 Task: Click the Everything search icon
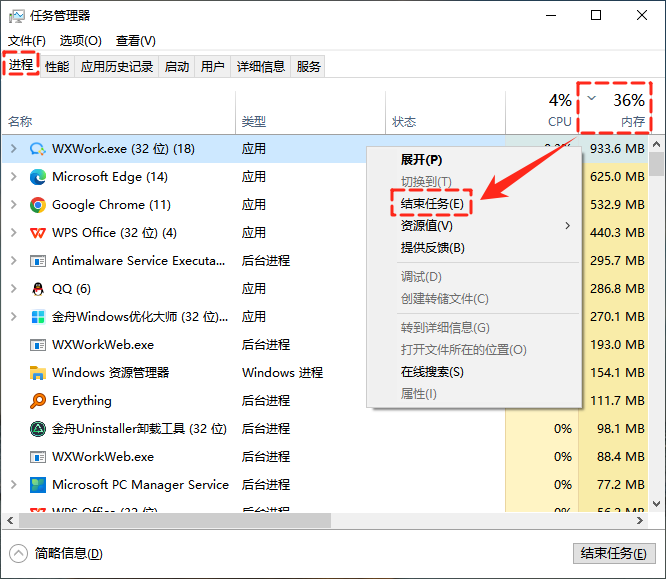coord(38,401)
